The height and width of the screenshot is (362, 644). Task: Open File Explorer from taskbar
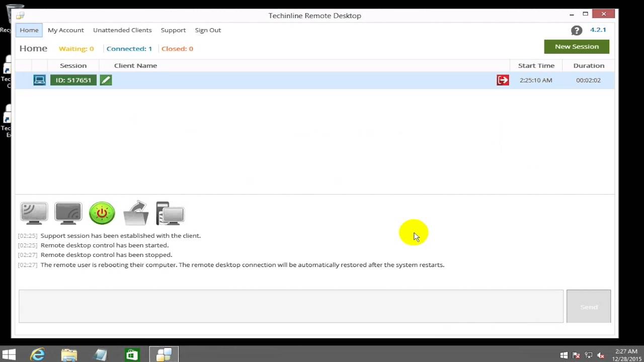click(x=69, y=355)
